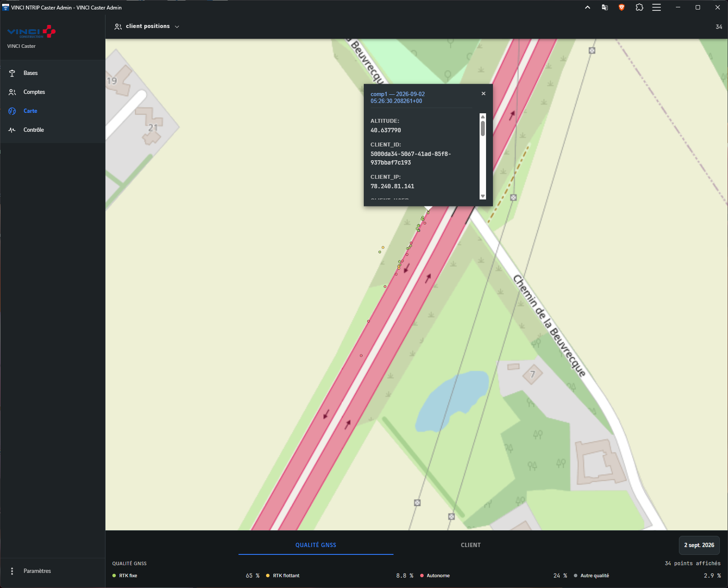This screenshot has width=728, height=588.
Task: Click the client IP 78.240.81.141
Action: point(392,186)
